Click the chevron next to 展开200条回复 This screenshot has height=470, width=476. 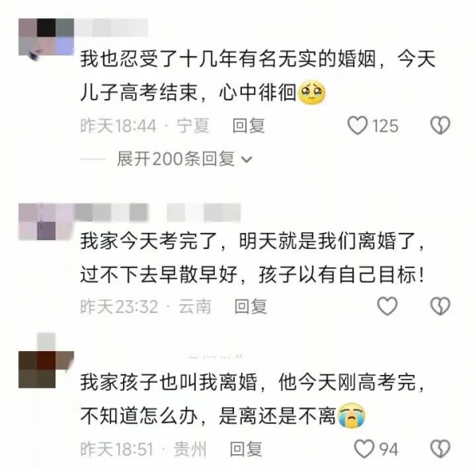(x=247, y=159)
